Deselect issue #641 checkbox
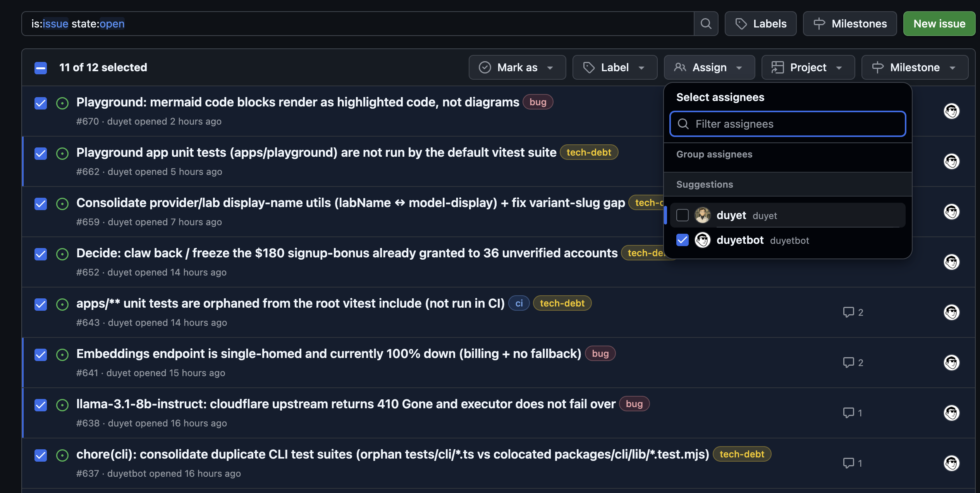This screenshot has width=980, height=493. tap(41, 355)
